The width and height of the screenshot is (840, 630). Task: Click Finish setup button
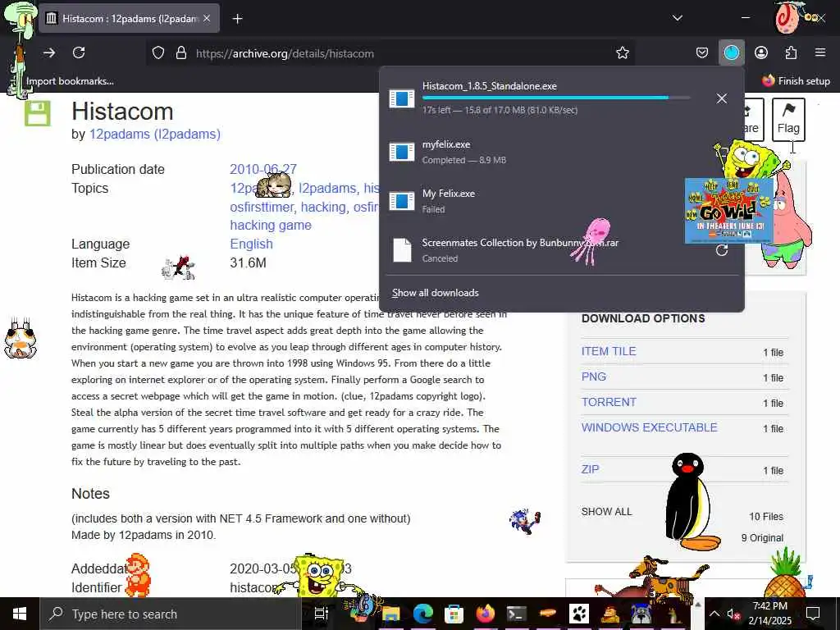tap(796, 81)
